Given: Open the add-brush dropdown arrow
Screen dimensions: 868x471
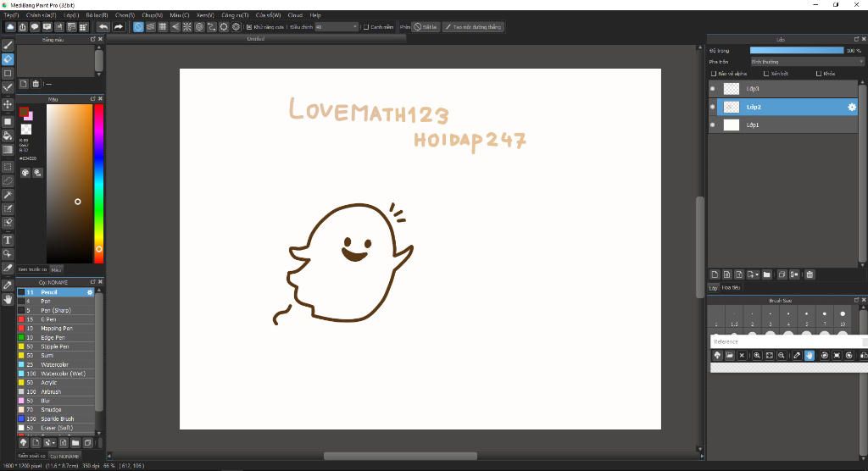Looking at the screenshot, I should click(53, 443).
